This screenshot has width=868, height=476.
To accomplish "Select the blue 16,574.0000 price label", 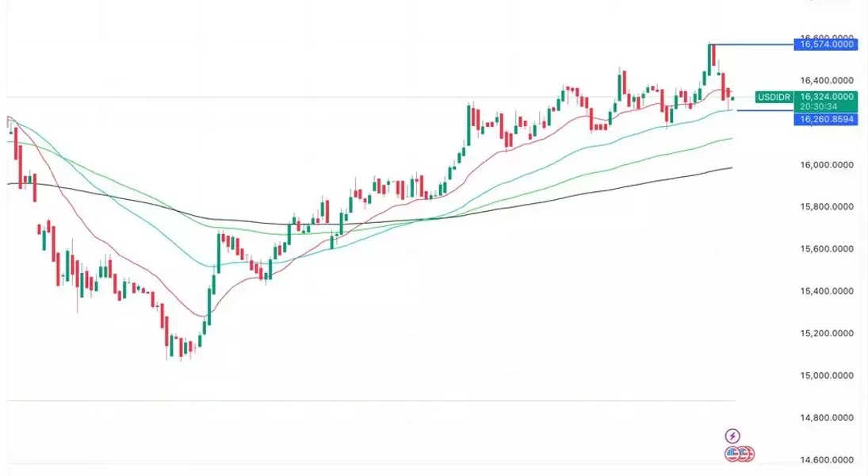I will coord(826,44).
